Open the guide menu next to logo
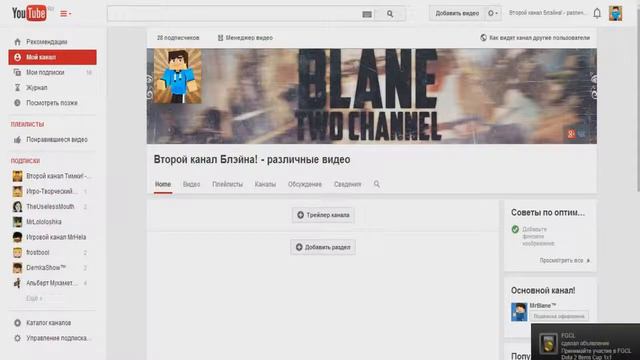The width and height of the screenshot is (640, 360). click(66, 13)
